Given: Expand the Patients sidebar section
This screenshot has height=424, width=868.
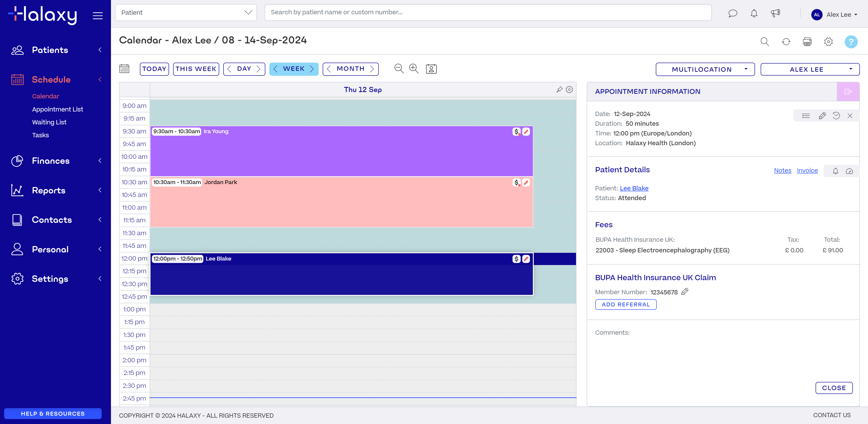Looking at the screenshot, I should pos(56,50).
